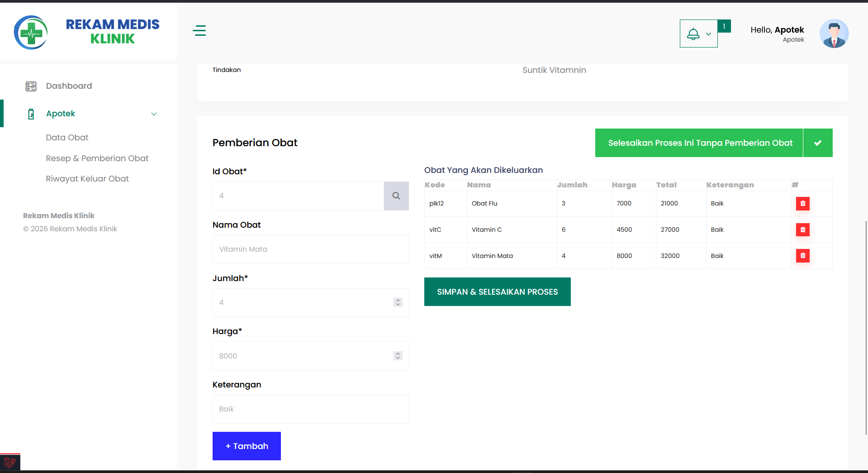The height and width of the screenshot is (473, 868).
Task: Open the notification bell dropdown
Action: [698, 33]
